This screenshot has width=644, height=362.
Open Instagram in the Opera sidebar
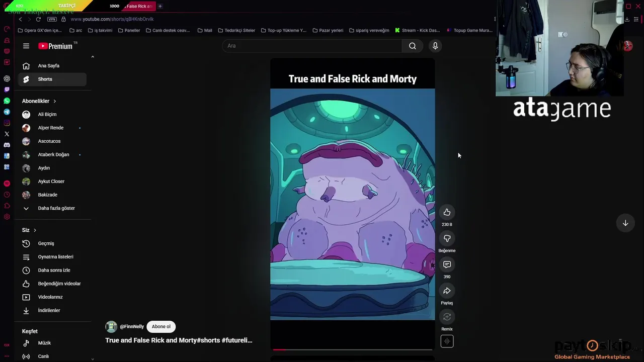tap(7, 123)
